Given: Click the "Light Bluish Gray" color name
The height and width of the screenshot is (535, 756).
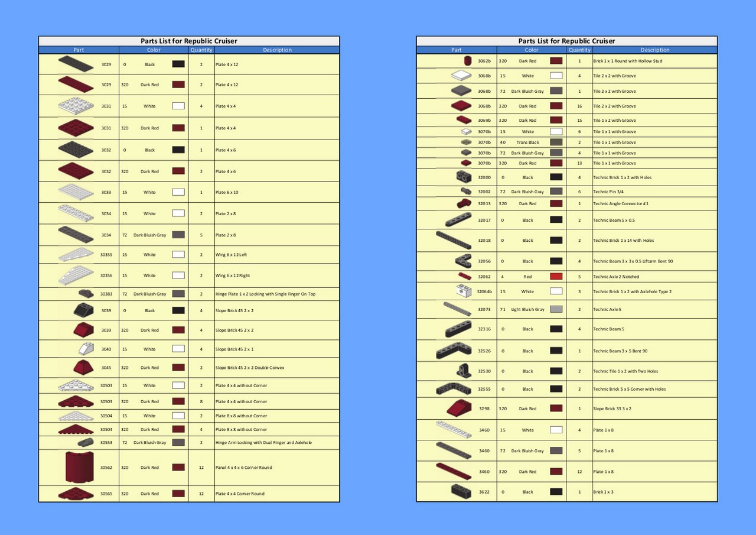Looking at the screenshot, I should [528, 309].
